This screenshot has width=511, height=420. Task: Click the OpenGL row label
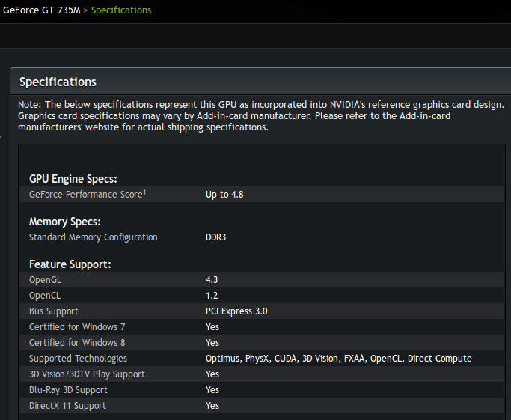point(46,280)
